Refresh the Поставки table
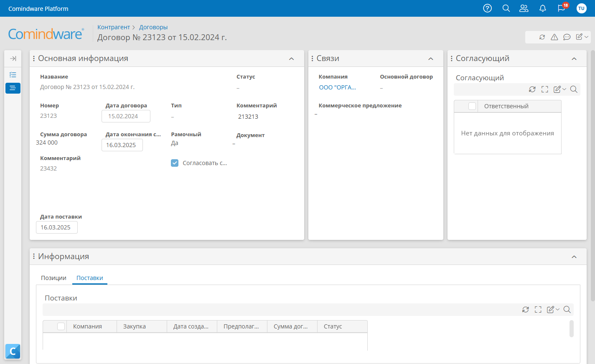Viewport: 595px width, 364px height. click(x=526, y=309)
